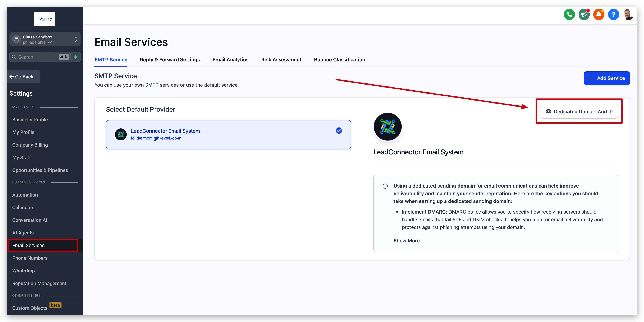Image resolution: width=644 pixels, height=322 pixels.
Task: Click the large LeadConnector logo icon
Action: point(387,127)
